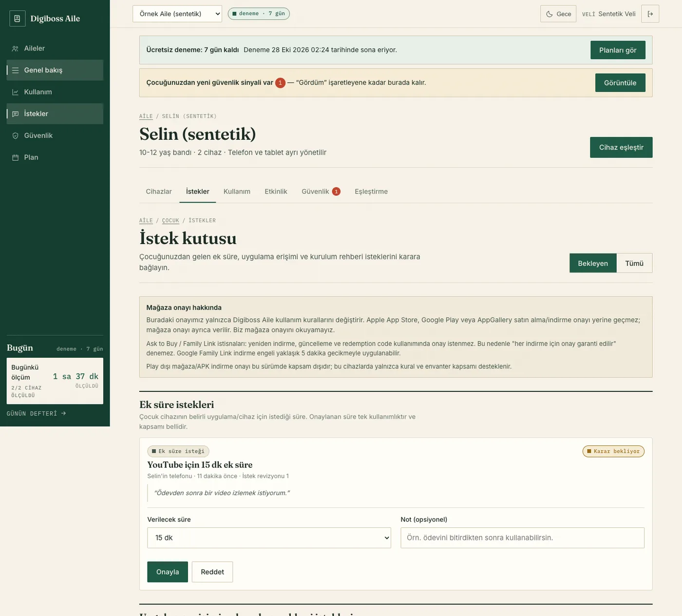Click the Kullanım chart icon
This screenshot has height=616, width=682.
pyautogui.click(x=15, y=92)
